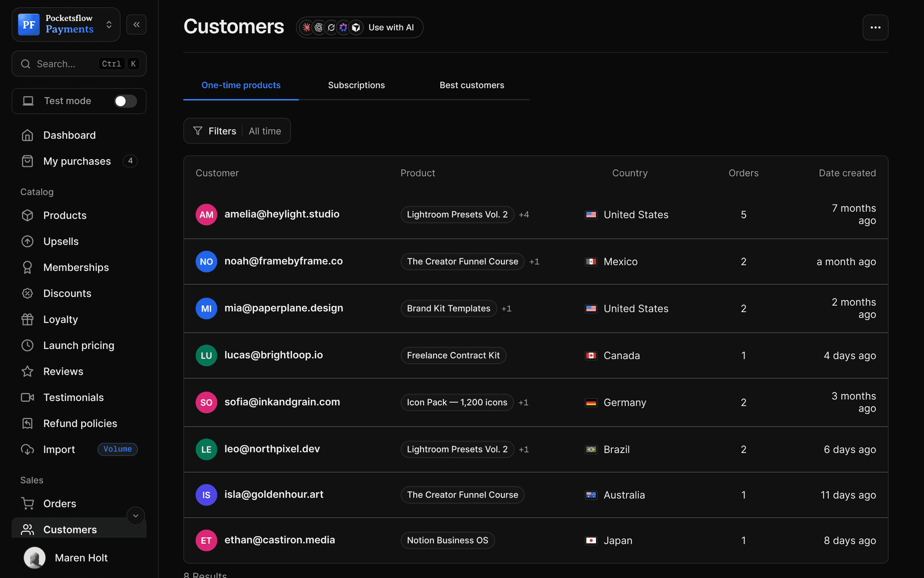Click the Search input field
Screen dimensions: 924x578
[x=79, y=64]
